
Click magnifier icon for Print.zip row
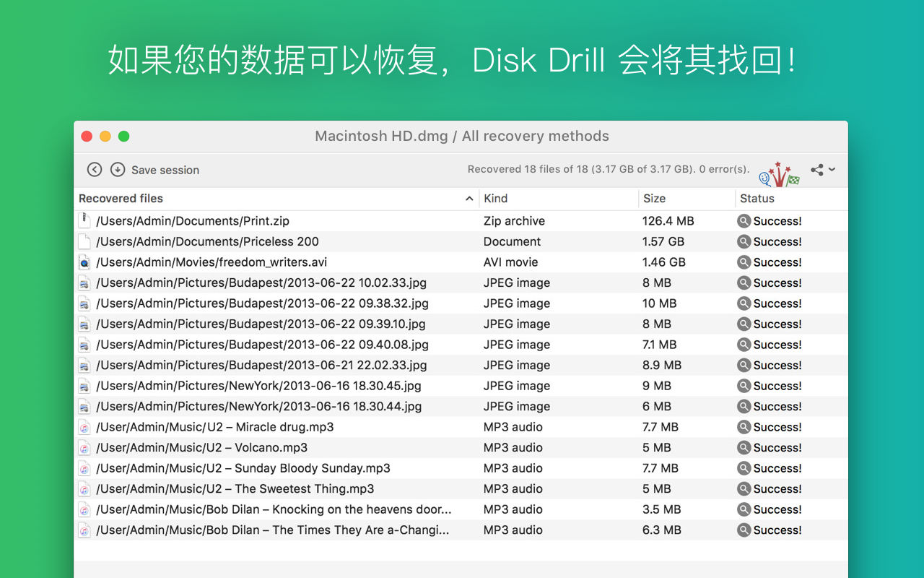click(x=744, y=221)
